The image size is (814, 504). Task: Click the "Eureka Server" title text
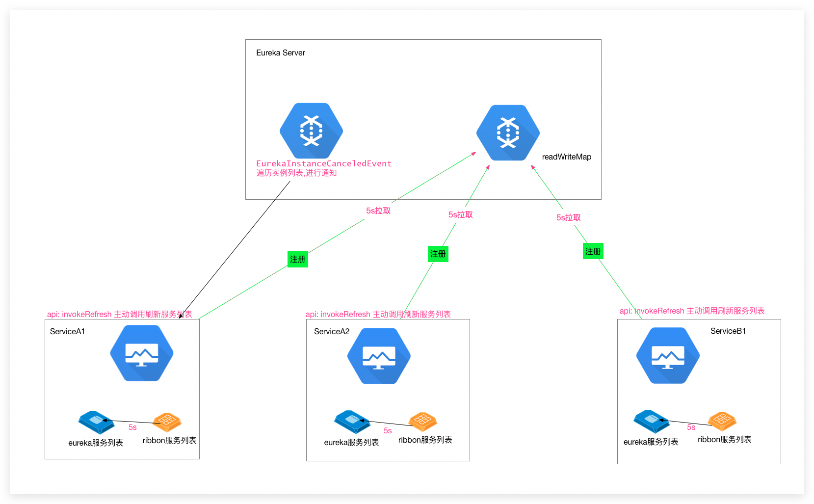point(281,53)
